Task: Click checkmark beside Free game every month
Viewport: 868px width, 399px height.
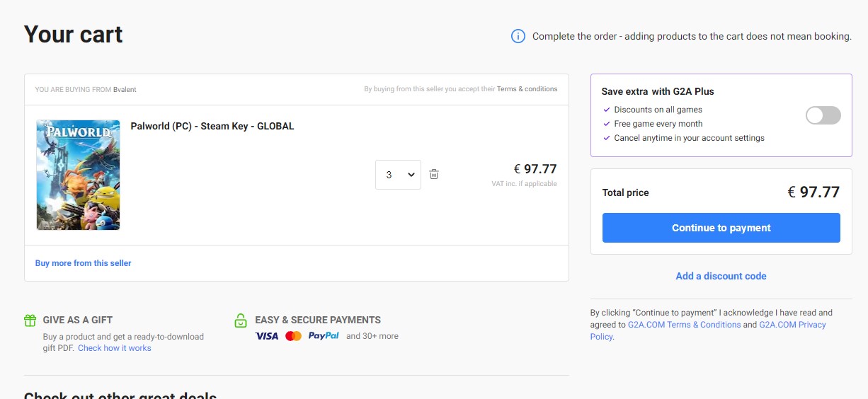Action: pos(607,124)
